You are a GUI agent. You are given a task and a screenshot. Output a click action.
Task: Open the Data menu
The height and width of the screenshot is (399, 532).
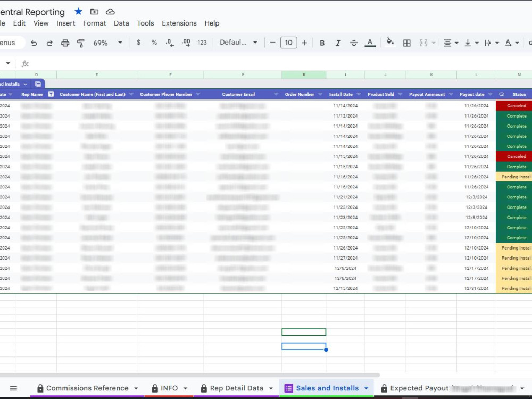point(121,23)
